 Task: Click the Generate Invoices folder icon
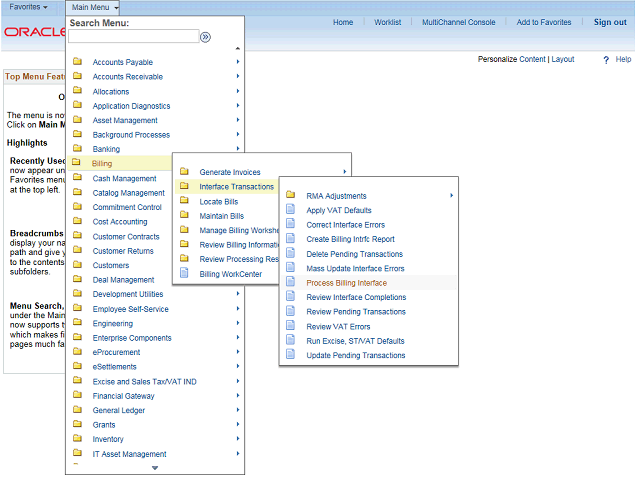click(184, 172)
